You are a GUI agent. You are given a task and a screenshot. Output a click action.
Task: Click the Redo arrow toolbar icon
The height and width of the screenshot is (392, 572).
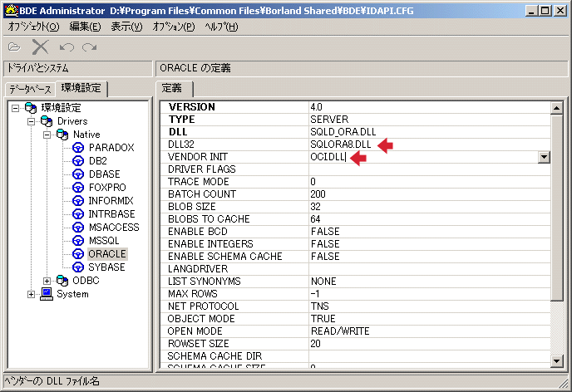click(90, 47)
